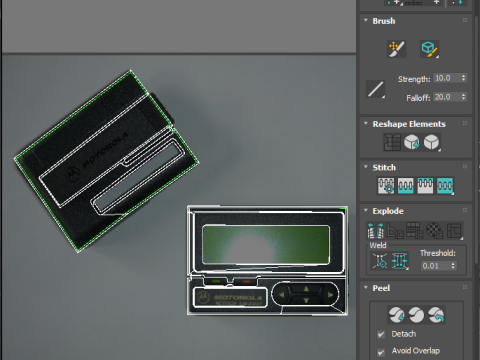Screen dimensions: 480x360
Task: Grab the Reshape Elements rollout grip handle
Action: pyautogui.click(x=465, y=123)
